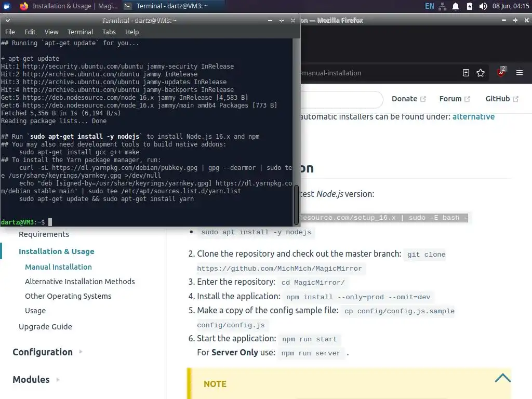
Task: Open the notifications bell icon
Action: (x=456, y=6)
